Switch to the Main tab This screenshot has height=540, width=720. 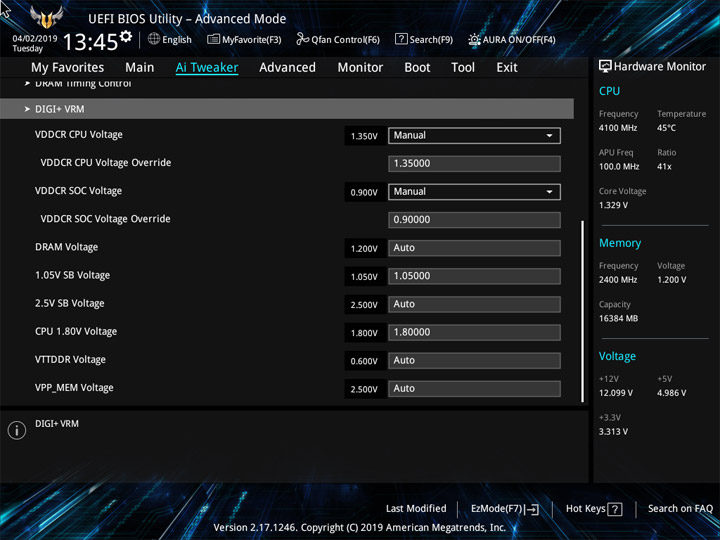140,68
